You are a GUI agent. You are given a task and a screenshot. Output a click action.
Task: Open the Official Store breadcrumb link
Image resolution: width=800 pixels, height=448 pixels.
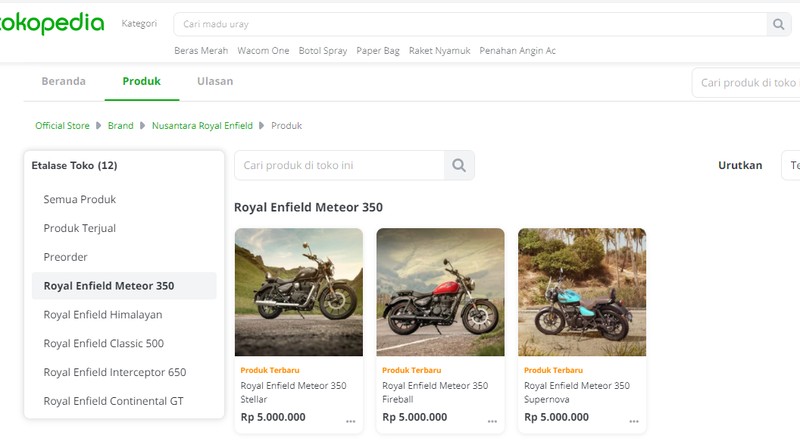tap(62, 126)
